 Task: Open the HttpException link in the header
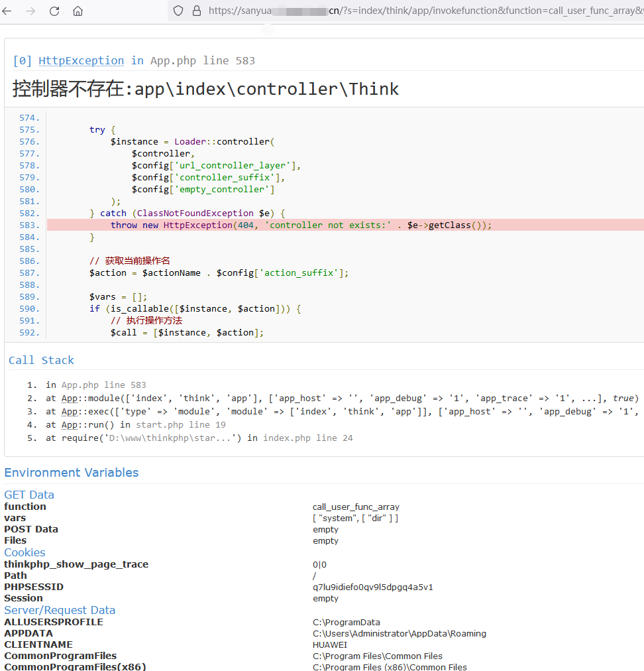click(81, 61)
